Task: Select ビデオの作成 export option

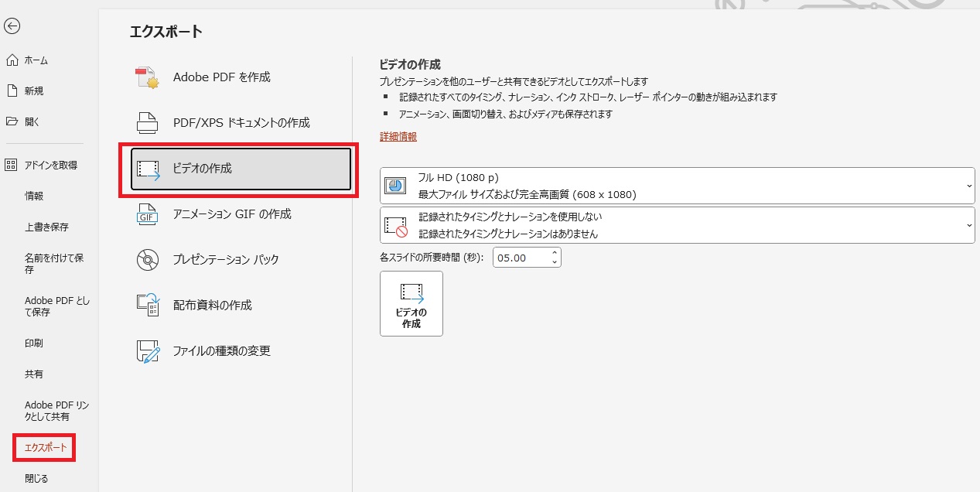Action: coord(241,169)
